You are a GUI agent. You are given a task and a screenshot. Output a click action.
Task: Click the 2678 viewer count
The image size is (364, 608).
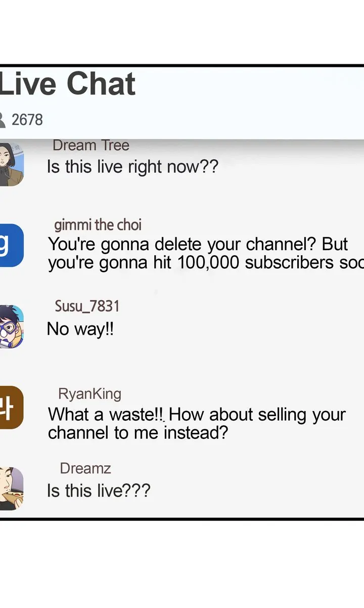[x=27, y=120]
